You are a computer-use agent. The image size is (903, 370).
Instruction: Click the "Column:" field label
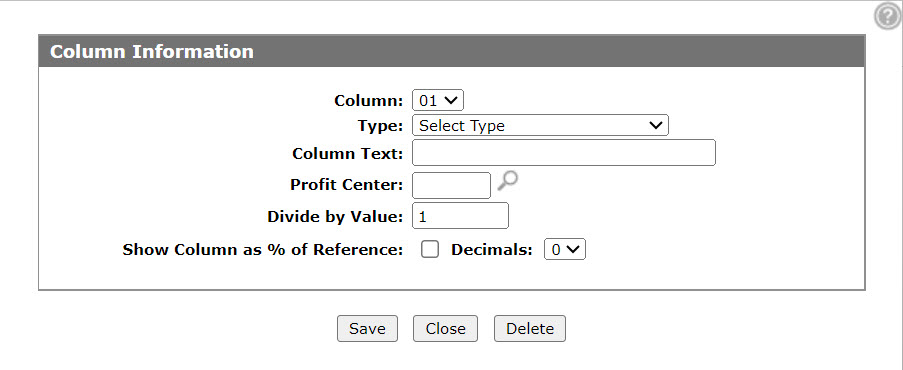[x=369, y=101]
